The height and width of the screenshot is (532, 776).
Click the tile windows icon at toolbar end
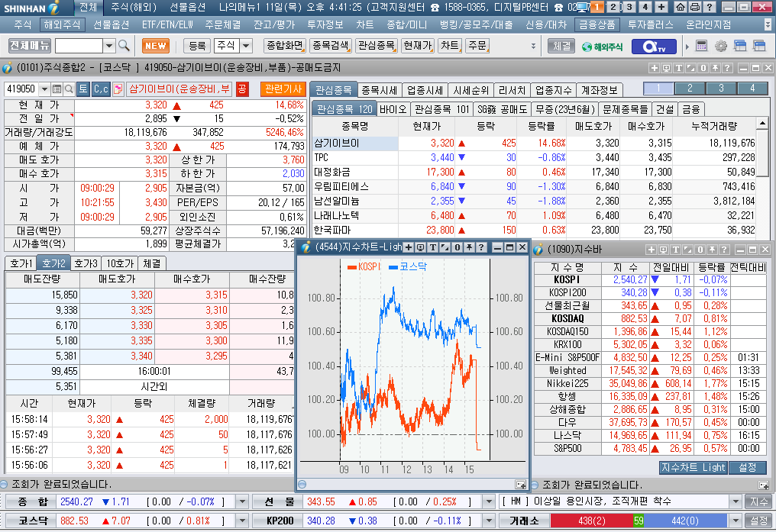point(759,46)
